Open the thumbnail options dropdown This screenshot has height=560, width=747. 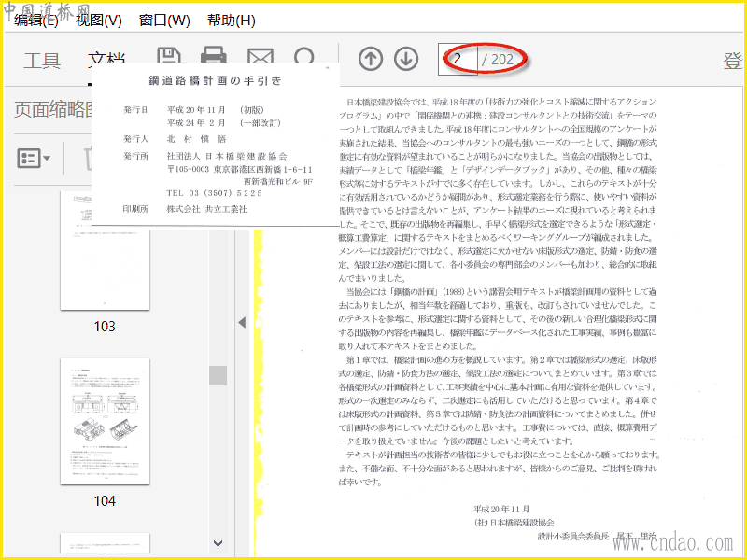click(x=34, y=158)
